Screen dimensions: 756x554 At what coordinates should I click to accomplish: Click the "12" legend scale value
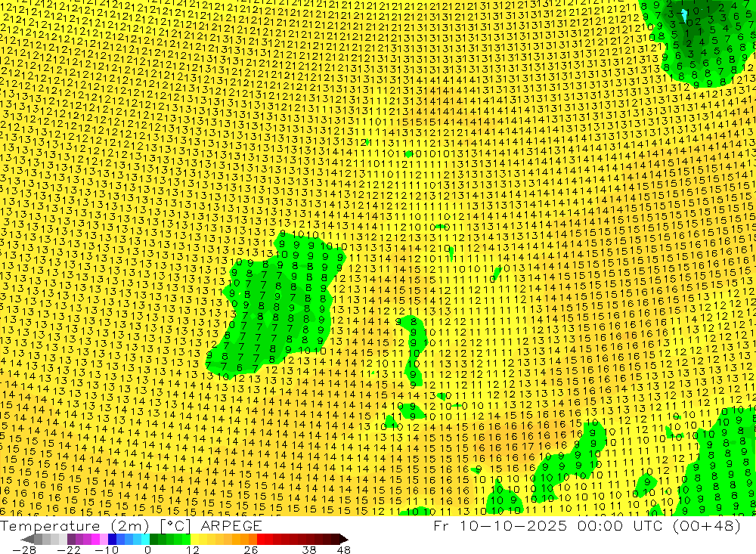click(192, 550)
